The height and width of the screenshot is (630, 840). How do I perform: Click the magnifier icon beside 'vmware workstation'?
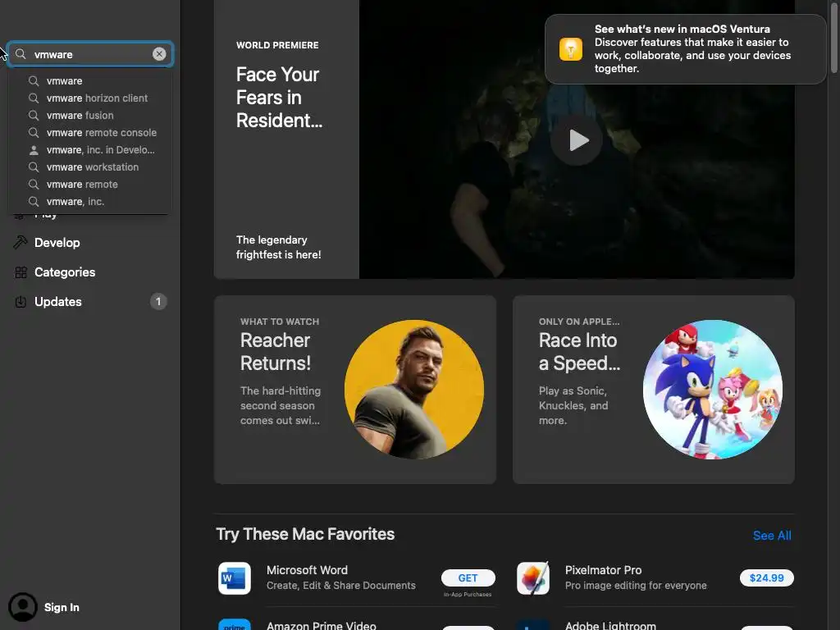[x=34, y=167]
